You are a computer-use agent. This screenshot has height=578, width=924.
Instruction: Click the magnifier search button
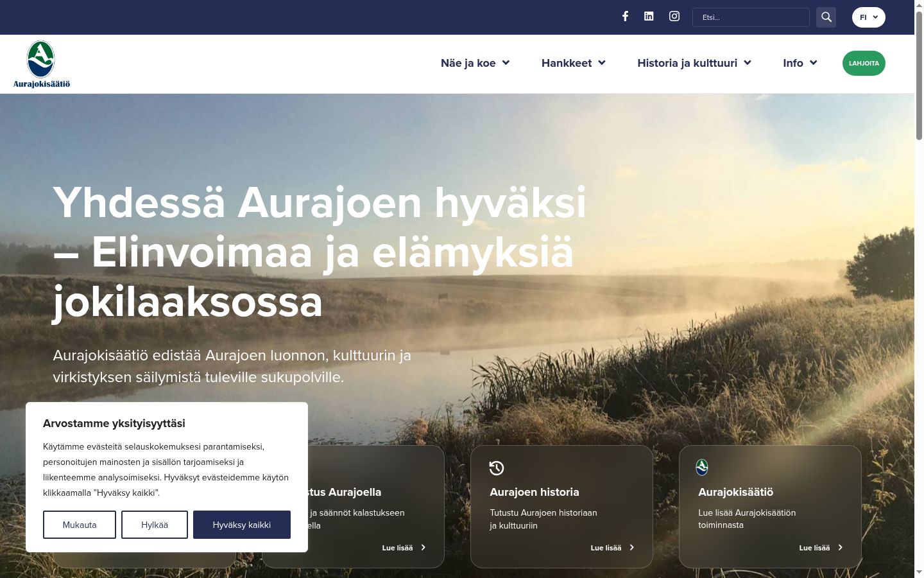(826, 17)
